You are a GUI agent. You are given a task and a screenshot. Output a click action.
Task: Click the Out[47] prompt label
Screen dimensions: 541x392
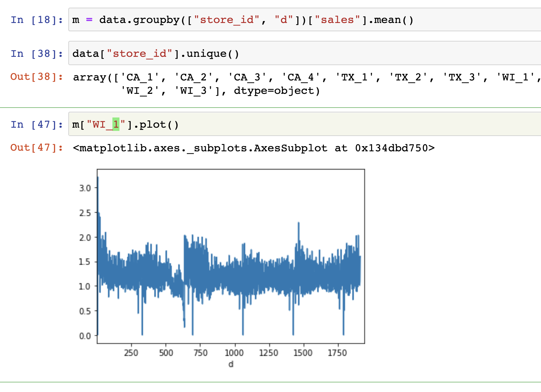(x=37, y=148)
